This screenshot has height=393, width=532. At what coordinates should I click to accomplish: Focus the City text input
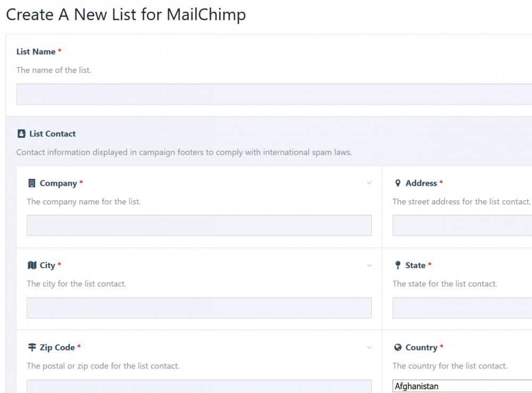(199, 308)
